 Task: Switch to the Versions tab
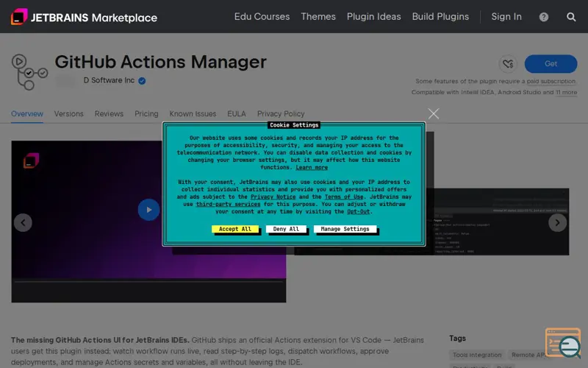coord(68,114)
